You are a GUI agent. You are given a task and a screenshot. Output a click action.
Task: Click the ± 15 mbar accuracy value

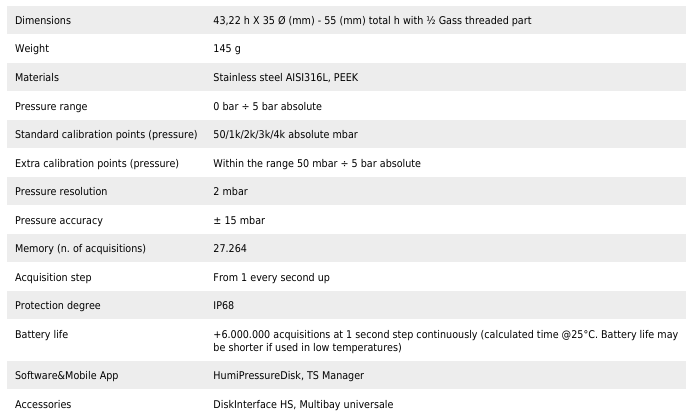point(239,220)
